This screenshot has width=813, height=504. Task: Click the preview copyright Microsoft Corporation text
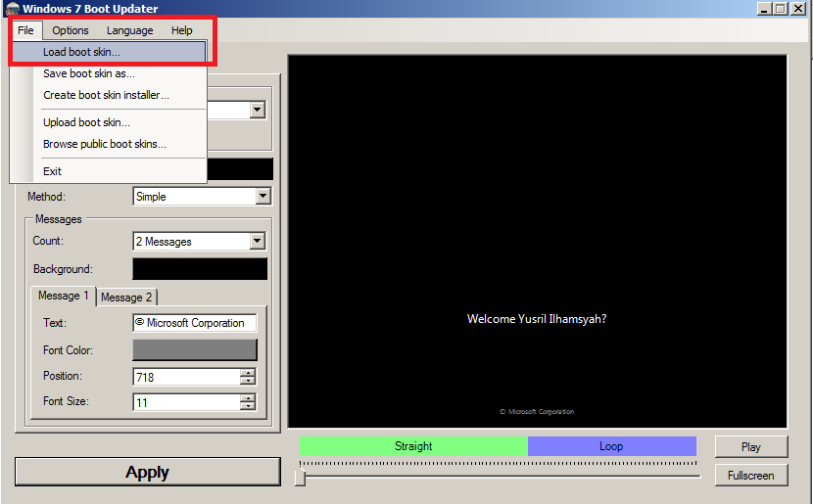coord(537,412)
